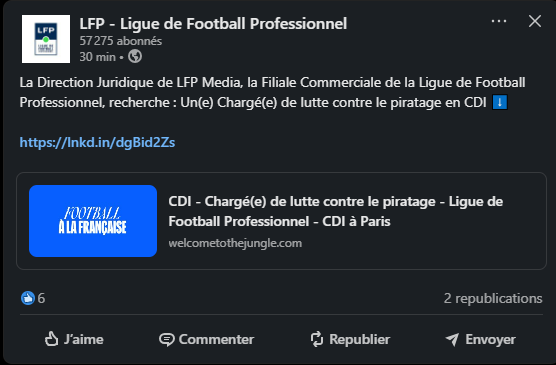Expand the Republier options
The height and width of the screenshot is (365, 556).
pos(360,339)
